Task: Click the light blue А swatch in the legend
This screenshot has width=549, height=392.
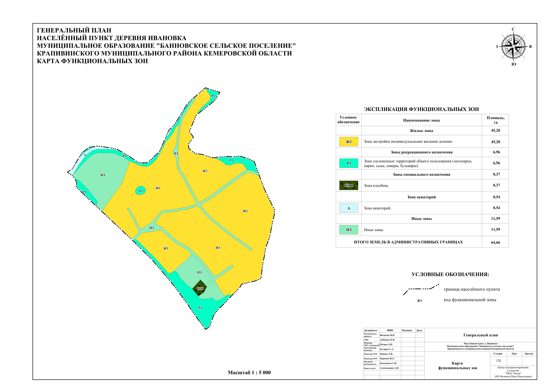Action: tap(349, 208)
